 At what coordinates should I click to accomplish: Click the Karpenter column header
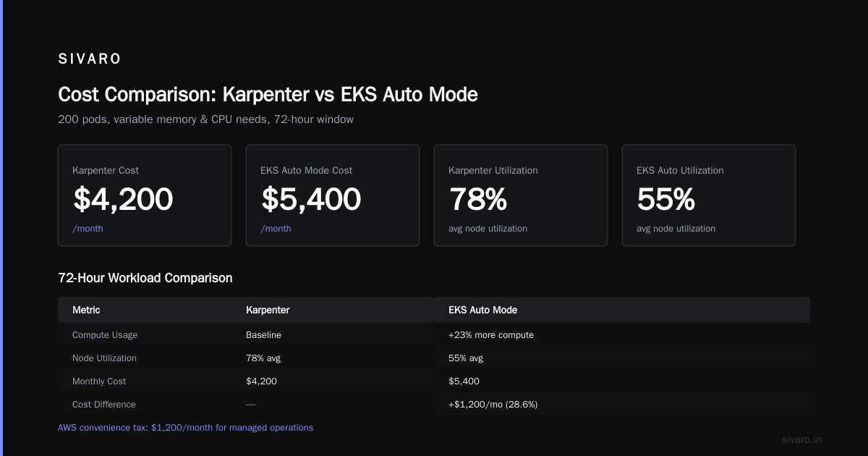click(268, 310)
